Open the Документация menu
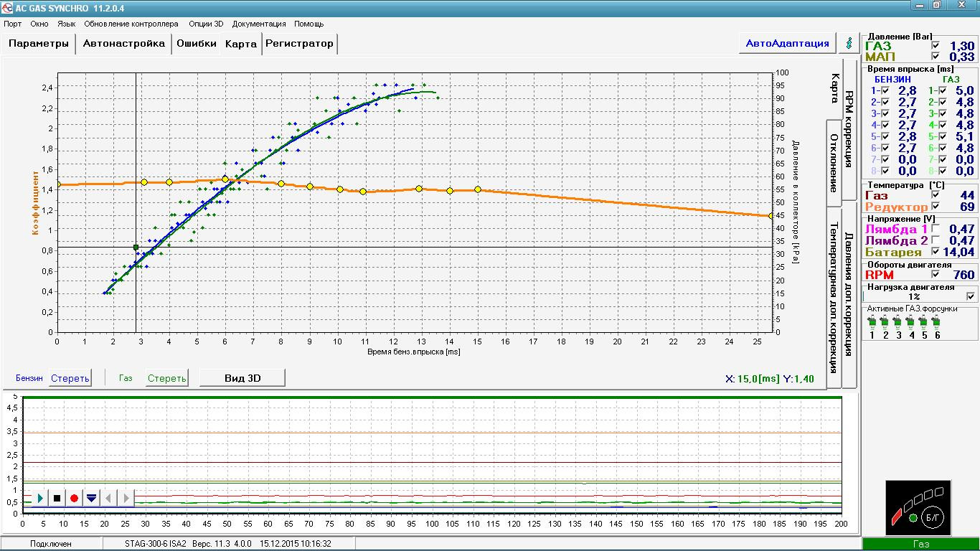The image size is (980, 551). pos(259,24)
